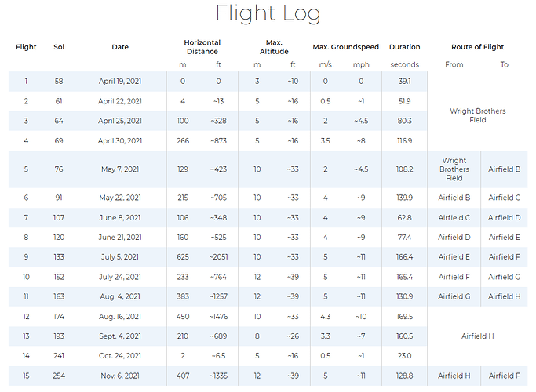Screen dimensions: 536x392
Task: Click the Sol column header
Action: (x=59, y=47)
